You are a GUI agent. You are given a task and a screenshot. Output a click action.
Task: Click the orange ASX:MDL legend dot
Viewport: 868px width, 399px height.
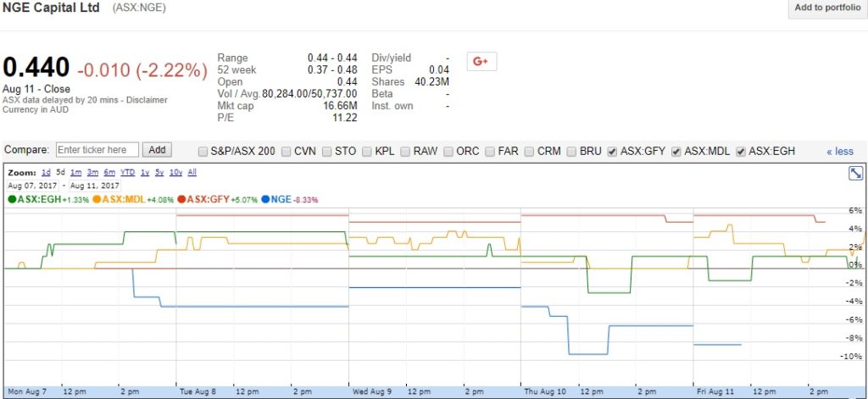[x=97, y=200]
